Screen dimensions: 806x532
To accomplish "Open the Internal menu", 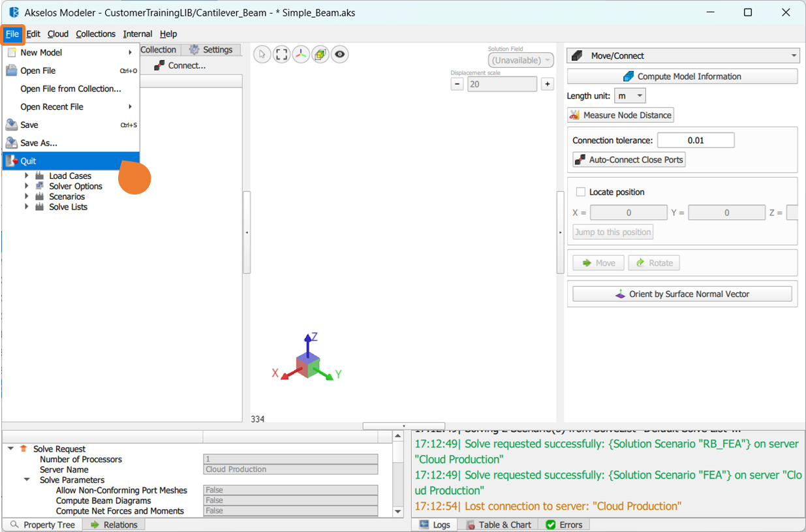I will [x=138, y=34].
